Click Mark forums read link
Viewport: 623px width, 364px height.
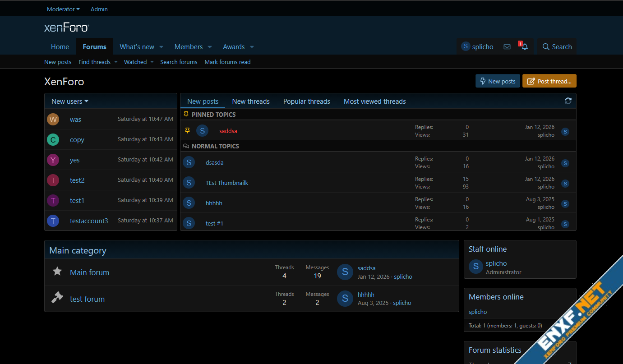[x=227, y=62]
